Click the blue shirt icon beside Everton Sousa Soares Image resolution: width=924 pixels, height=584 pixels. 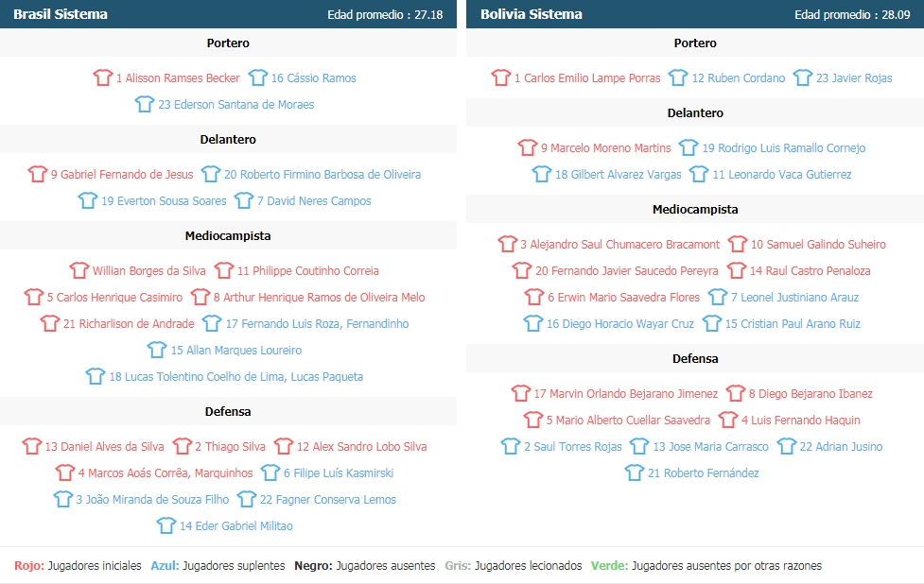88,200
